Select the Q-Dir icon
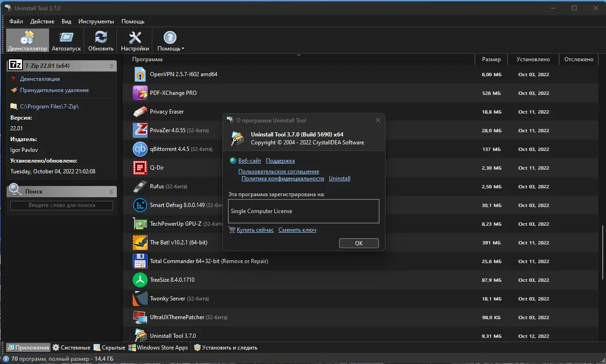The width and height of the screenshot is (606, 364). coord(140,168)
